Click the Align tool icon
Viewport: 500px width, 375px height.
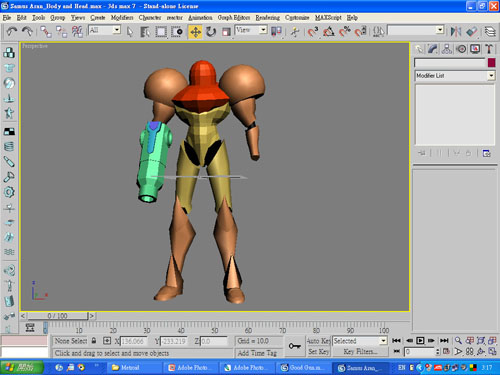[472, 32]
